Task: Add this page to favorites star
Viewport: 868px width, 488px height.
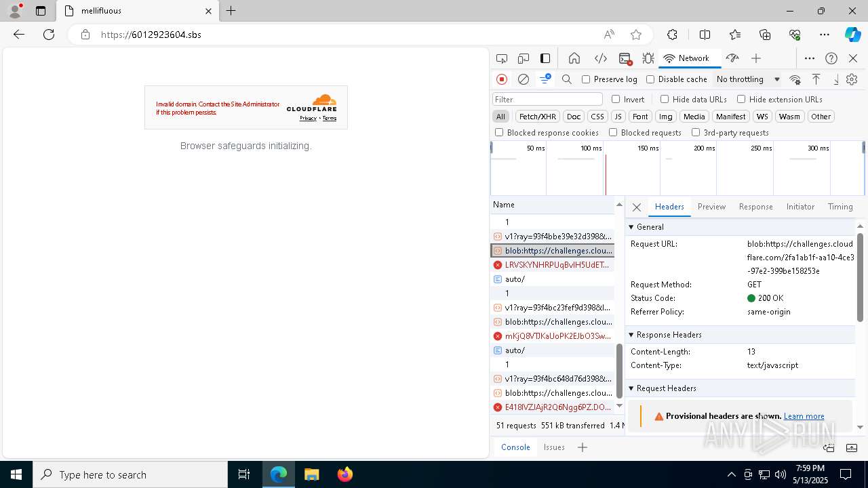Action: click(636, 35)
